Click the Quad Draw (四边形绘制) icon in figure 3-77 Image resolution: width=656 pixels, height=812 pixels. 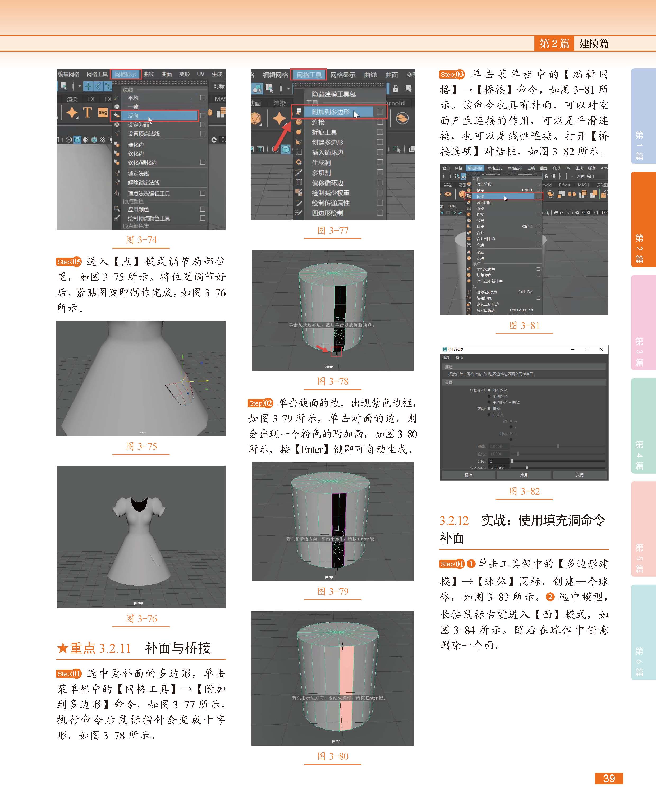point(299,213)
